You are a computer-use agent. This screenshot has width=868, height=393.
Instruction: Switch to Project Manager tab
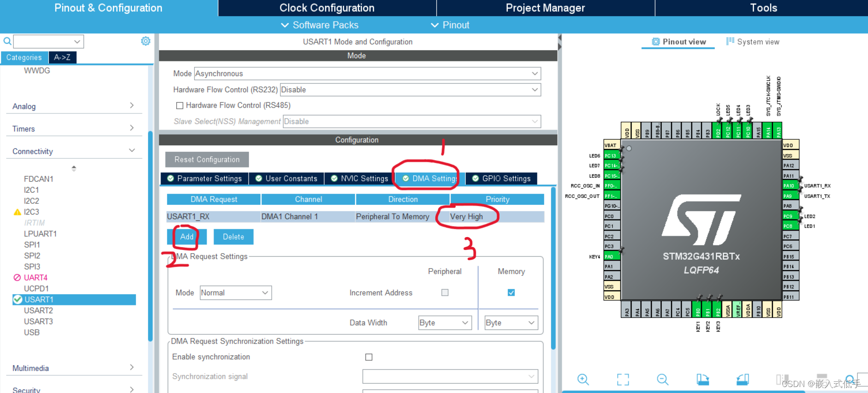(545, 8)
